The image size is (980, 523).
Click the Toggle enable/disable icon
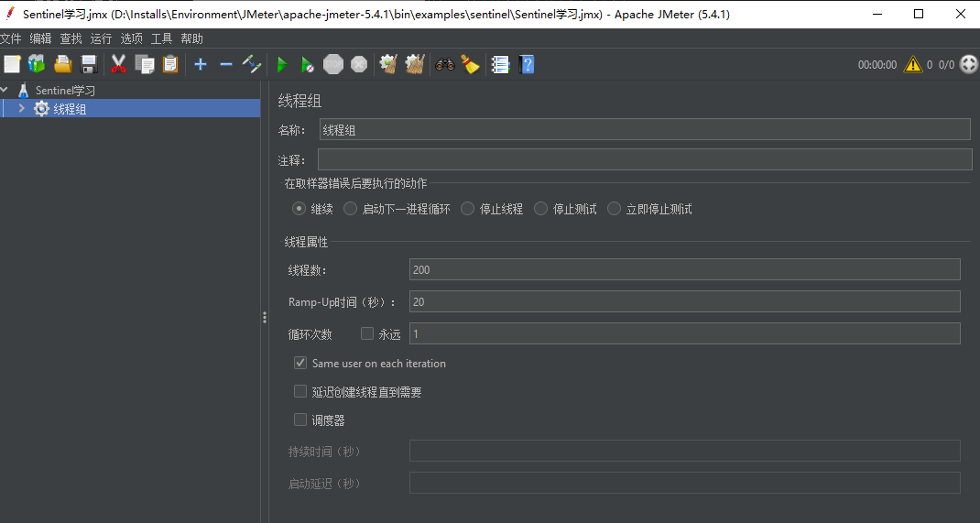pos(251,64)
